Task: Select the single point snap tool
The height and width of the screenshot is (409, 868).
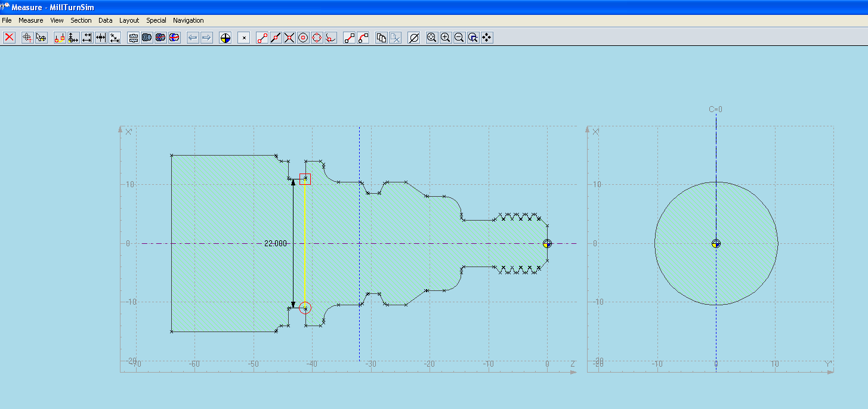Action: pyautogui.click(x=243, y=38)
